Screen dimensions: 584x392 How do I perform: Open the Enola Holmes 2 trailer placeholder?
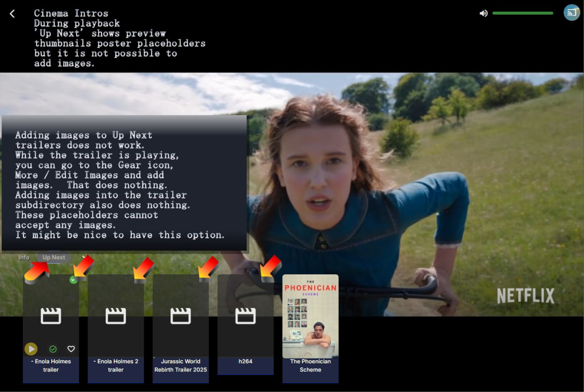[116, 316]
